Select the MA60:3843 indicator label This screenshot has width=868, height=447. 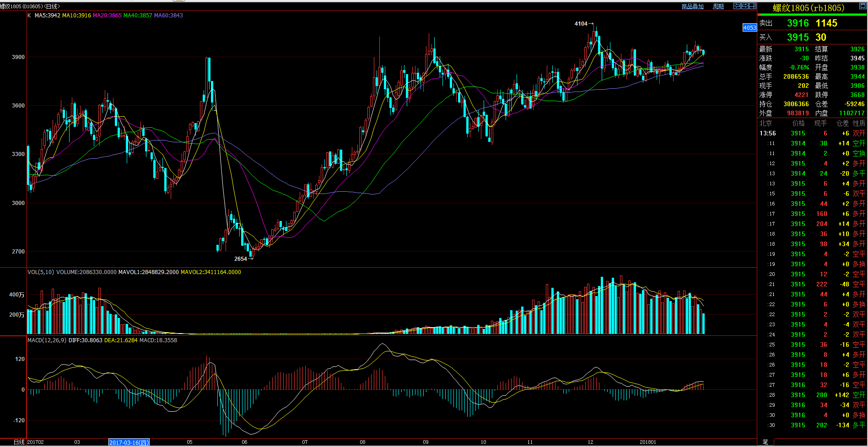168,16
